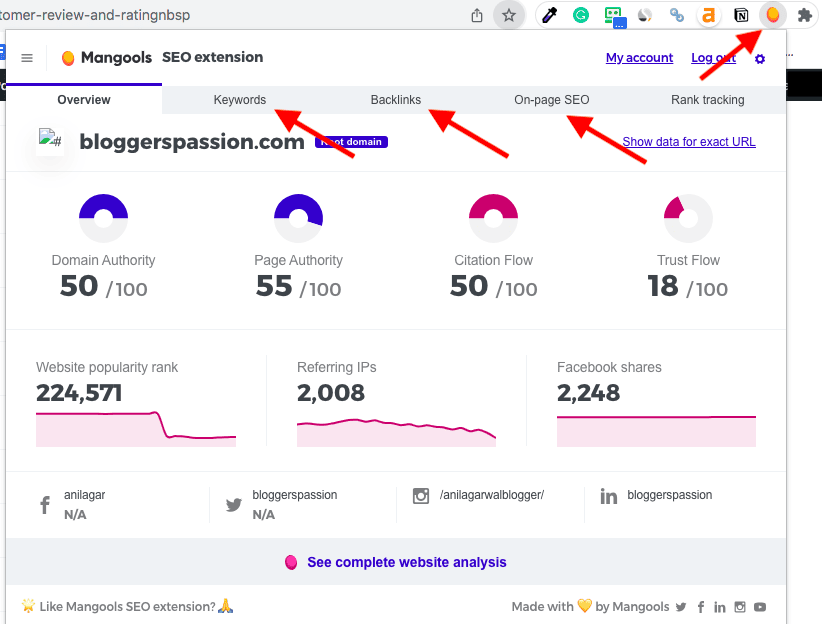
Task: Open the My account link
Action: point(639,58)
